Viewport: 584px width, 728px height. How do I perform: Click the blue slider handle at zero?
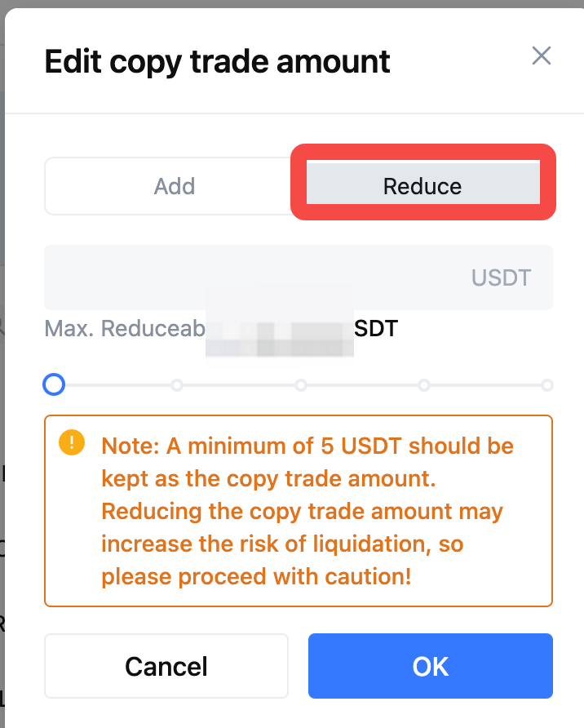54,384
